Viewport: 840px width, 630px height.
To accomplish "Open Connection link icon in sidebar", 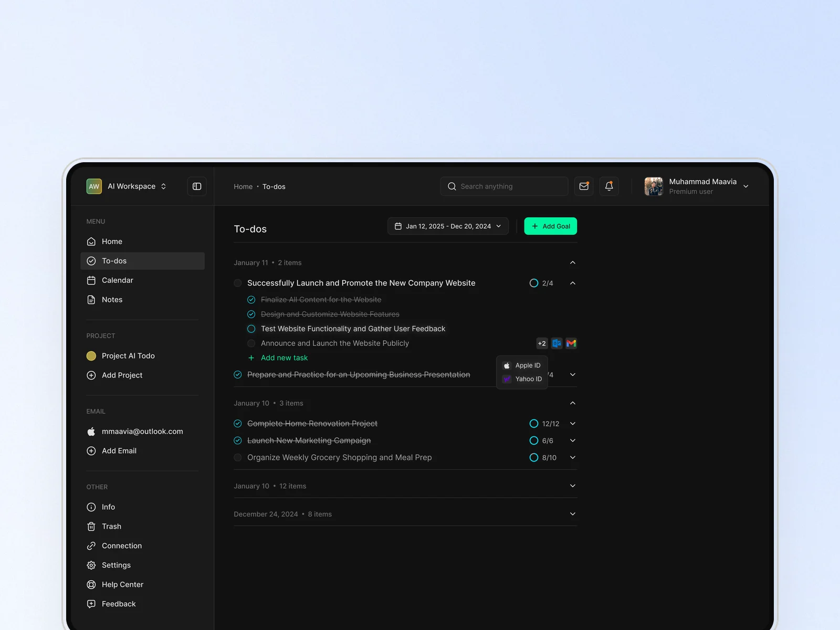I will 91,546.
